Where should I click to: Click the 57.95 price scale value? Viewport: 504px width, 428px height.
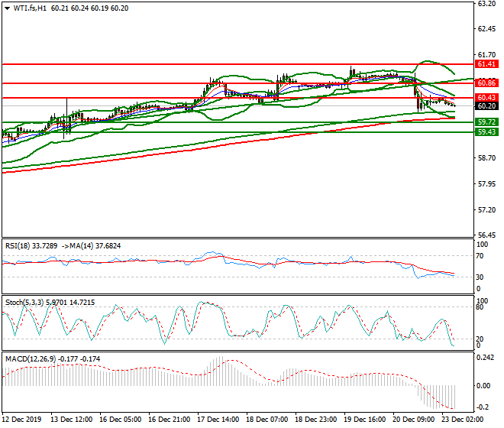coord(486,184)
